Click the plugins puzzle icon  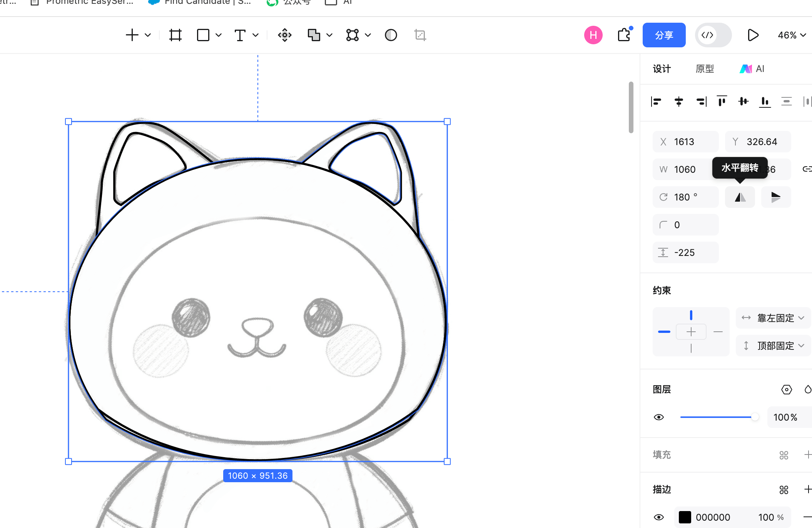click(624, 35)
